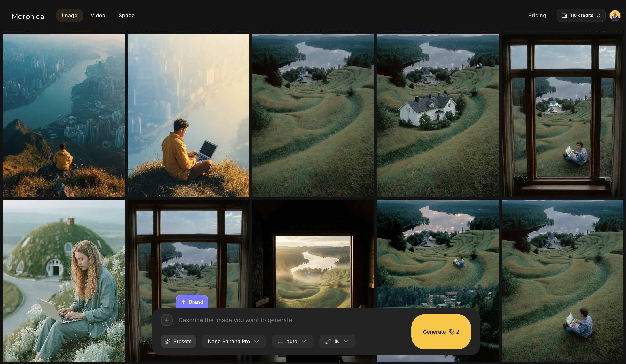626x364 pixels.
Task: Click the refresh credits icon
Action: tap(599, 15)
